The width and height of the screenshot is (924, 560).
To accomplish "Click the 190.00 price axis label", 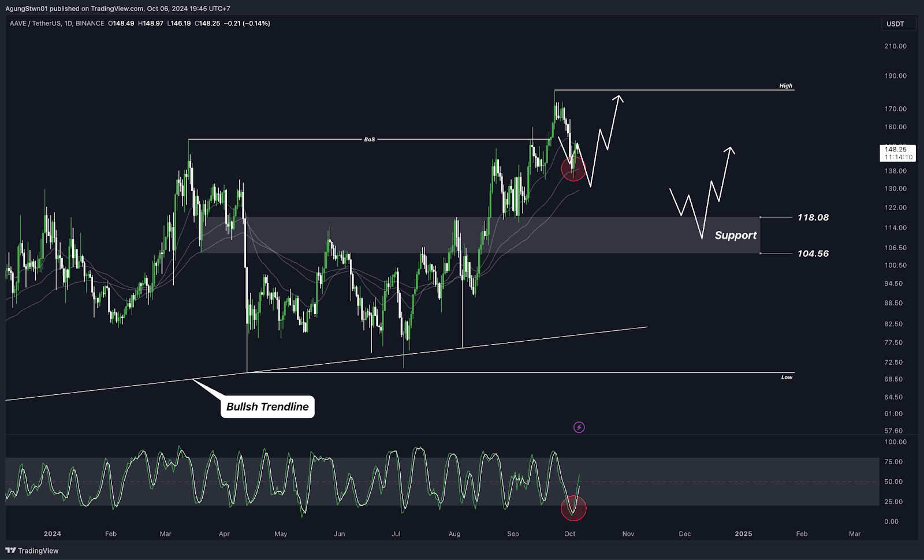I will [896, 76].
